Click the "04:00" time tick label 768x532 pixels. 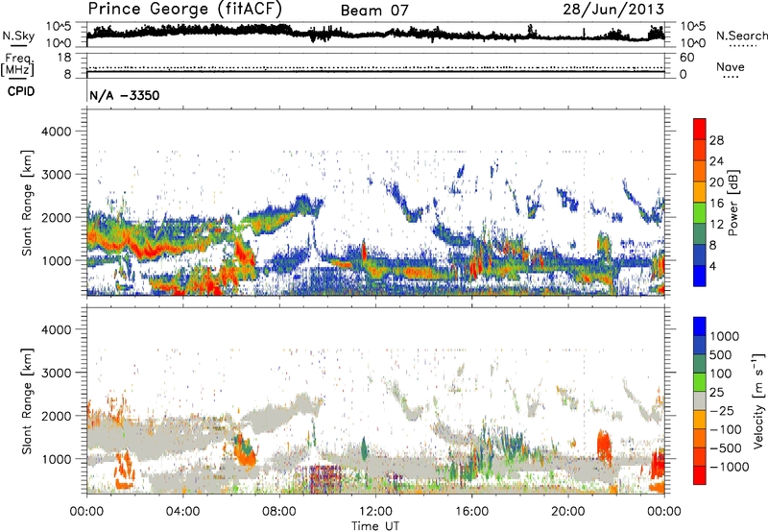coord(182,512)
